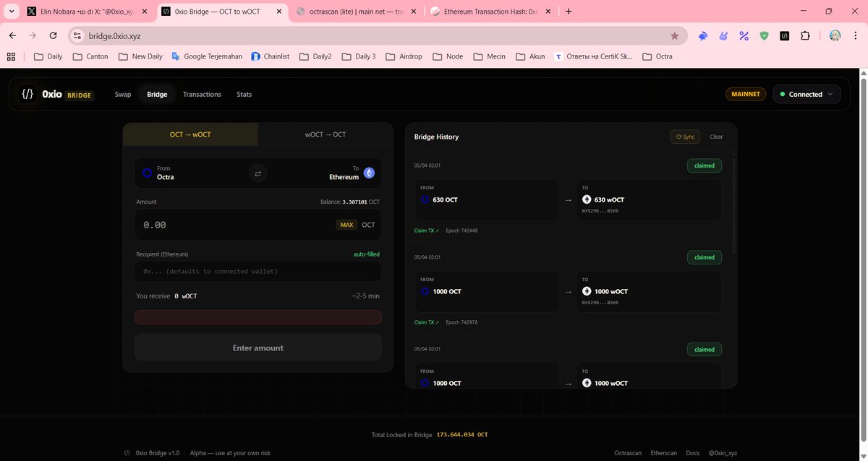This screenshot has width=868, height=461.
Task: Open the bookmarks apps grid icon
Action: coord(11,56)
